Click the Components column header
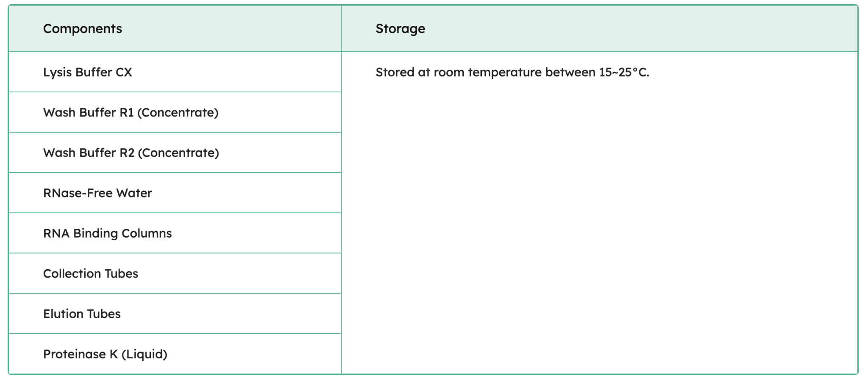Screen dimensions: 868x380 click(83, 29)
